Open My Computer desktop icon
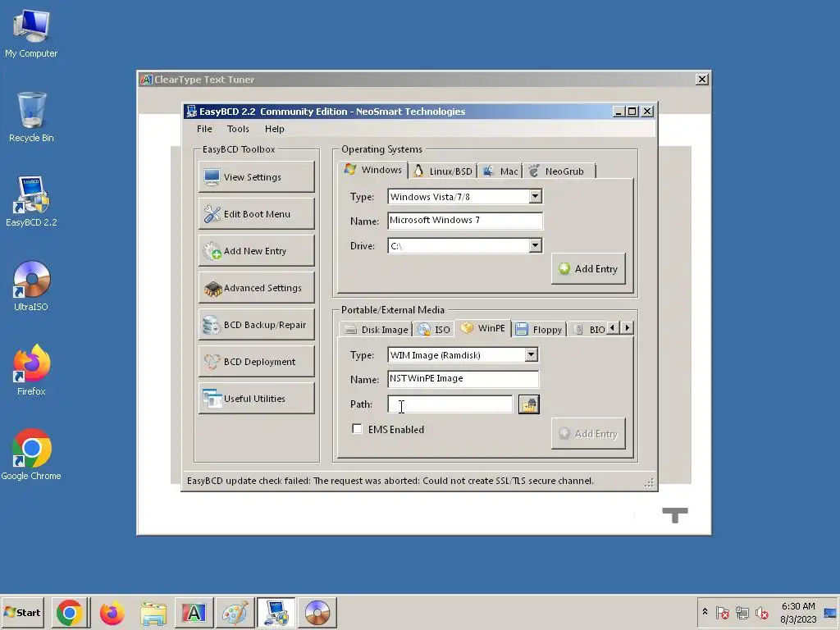840x630 pixels. pos(31,33)
